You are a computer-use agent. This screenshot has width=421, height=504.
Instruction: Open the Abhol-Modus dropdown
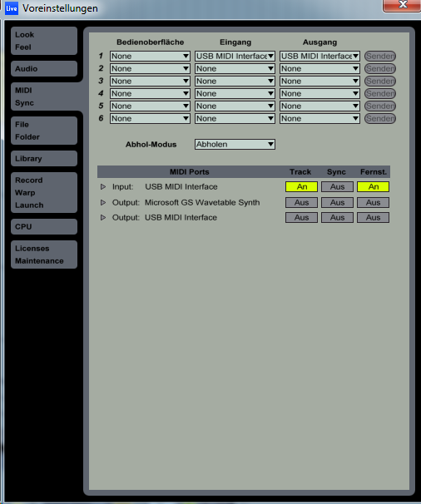coord(235,145)
